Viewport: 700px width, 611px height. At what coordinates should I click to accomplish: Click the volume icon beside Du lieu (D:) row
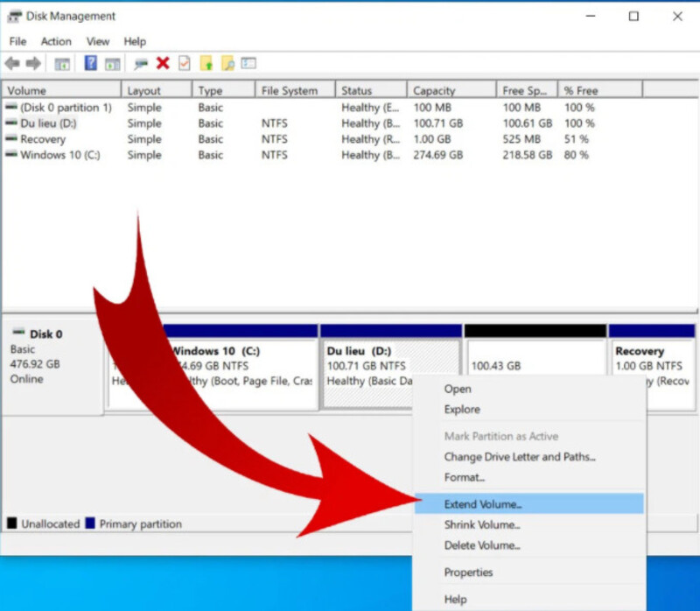coord(11,123)
